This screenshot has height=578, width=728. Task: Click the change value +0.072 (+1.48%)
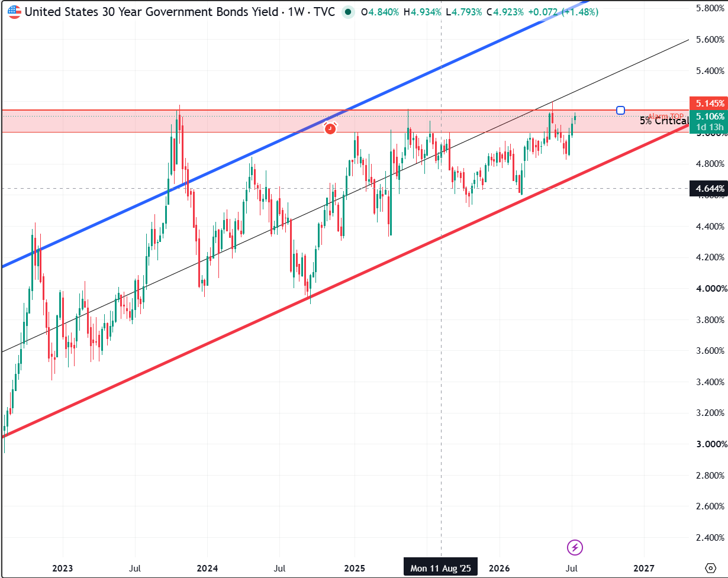click(x=562, y=12)
